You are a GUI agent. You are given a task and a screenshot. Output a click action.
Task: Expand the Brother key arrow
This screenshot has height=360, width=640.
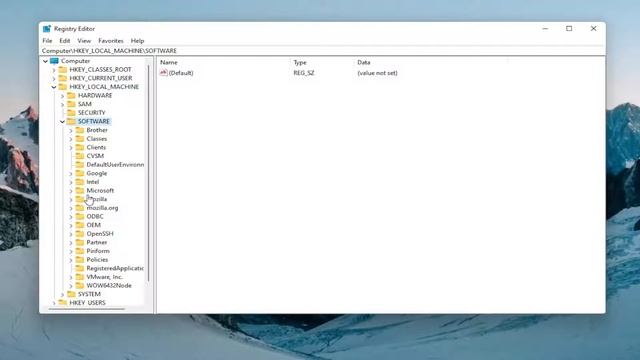[71, 131]
